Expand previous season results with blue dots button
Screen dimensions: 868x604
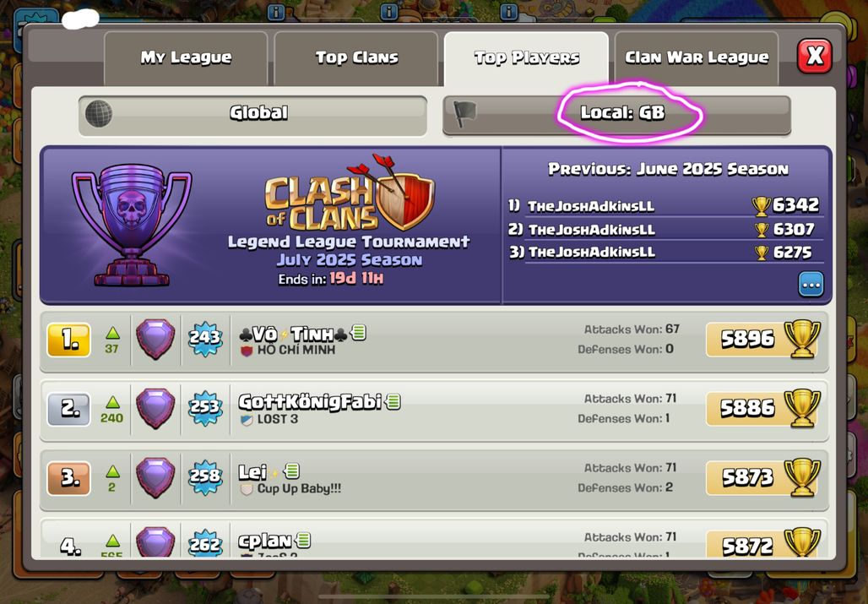[x=811, y=286]
